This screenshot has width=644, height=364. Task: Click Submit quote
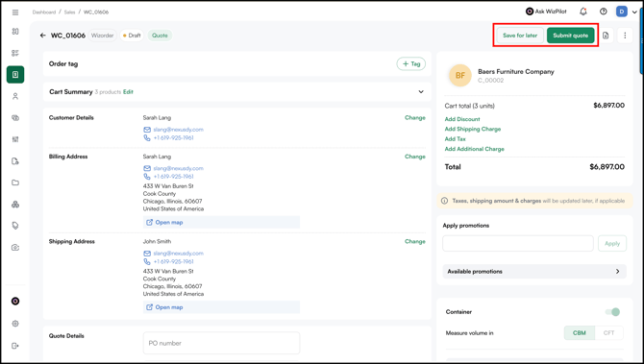571,36
